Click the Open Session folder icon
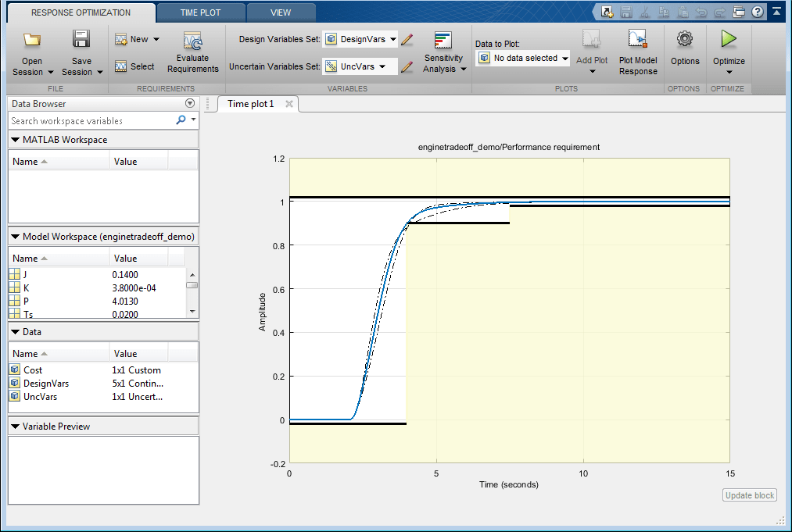Viewport: 792px width, 532px height. coord(32,40)
